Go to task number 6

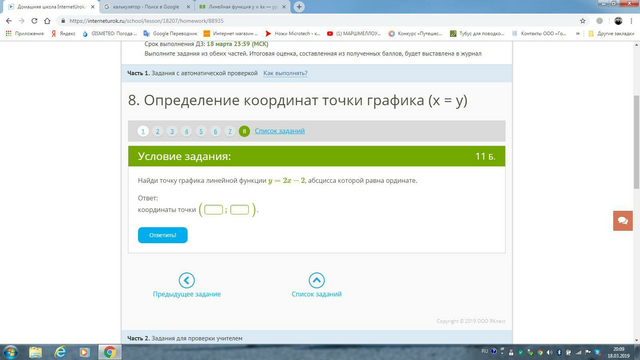point(215,131)
